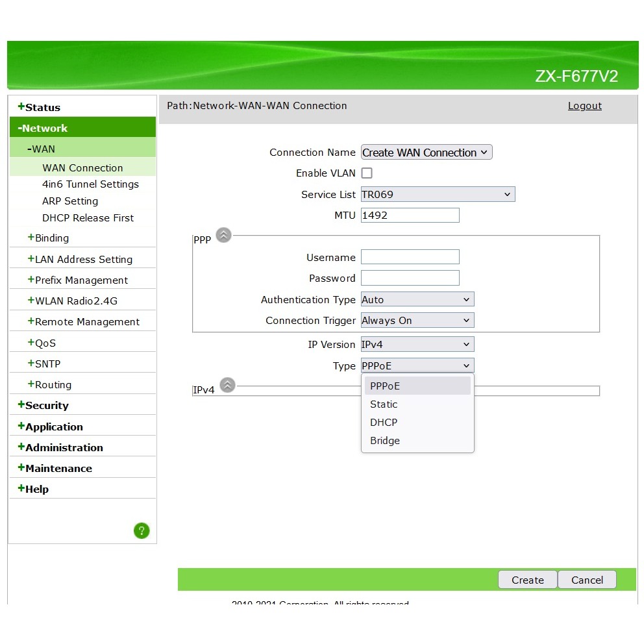644x644 pixels.
Task: Toggle the Enable VLAN checkbox
Action: tap(367, 173)
